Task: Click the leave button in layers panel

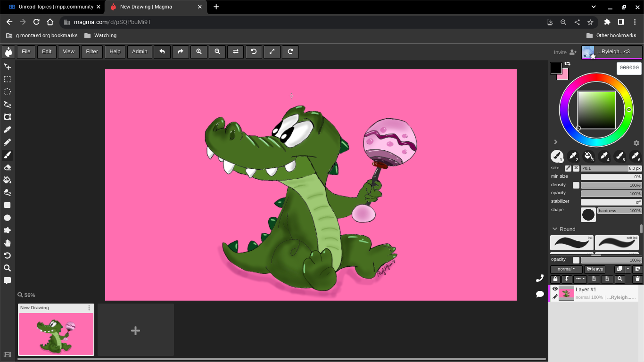Action: 595,269
